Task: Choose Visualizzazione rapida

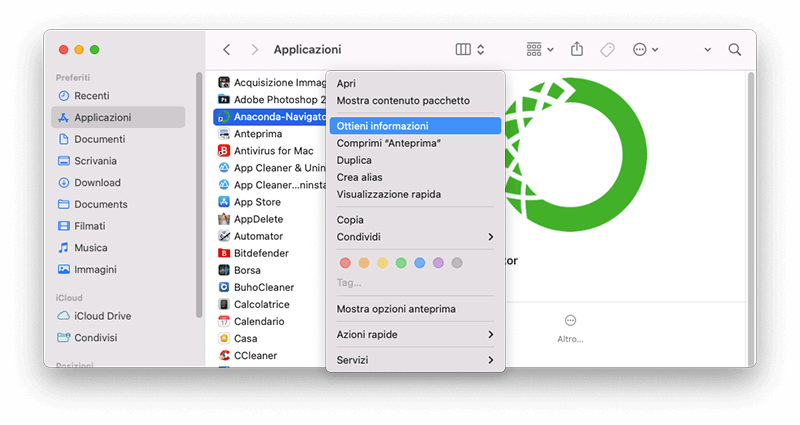Action: [x=415, y=194]
